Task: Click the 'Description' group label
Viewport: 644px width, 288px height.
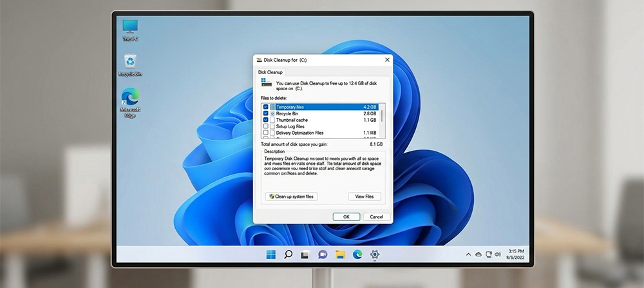Action: [274, 151]
